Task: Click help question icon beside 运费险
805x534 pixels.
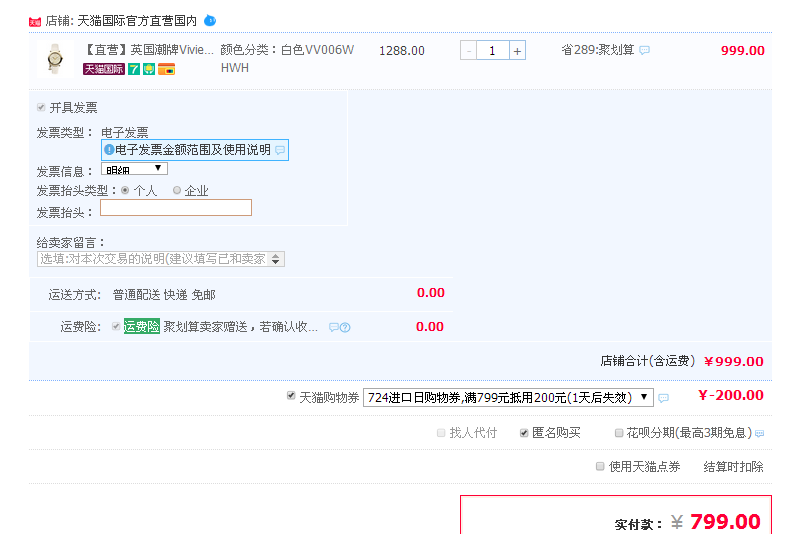Action: tap(345, 327)
